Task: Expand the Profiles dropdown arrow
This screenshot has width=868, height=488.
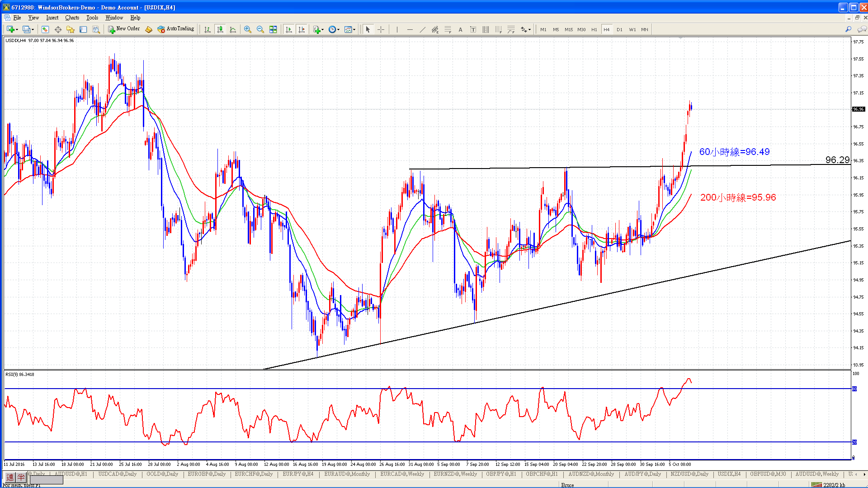Action: [x=33, y=30]
